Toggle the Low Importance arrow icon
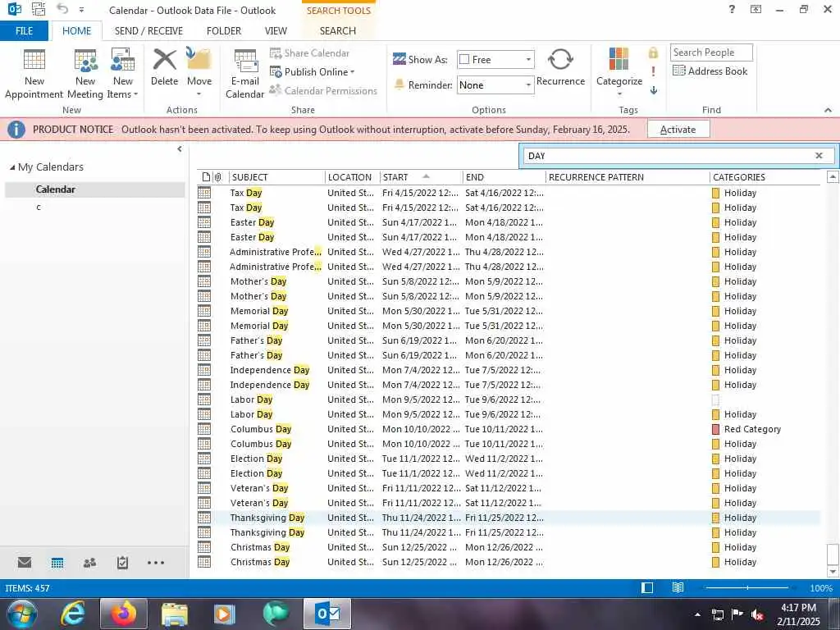840x630 pixels. pyautogui.click(x=654, y=90)
